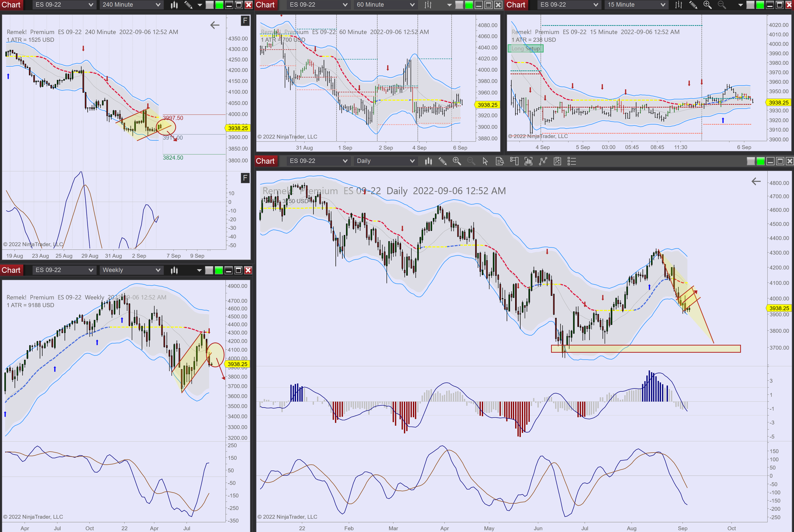Toggle F button on 240 Minute price panel
Screen dimensions: 794x532
pyautogui.click(x=245, y=21)
